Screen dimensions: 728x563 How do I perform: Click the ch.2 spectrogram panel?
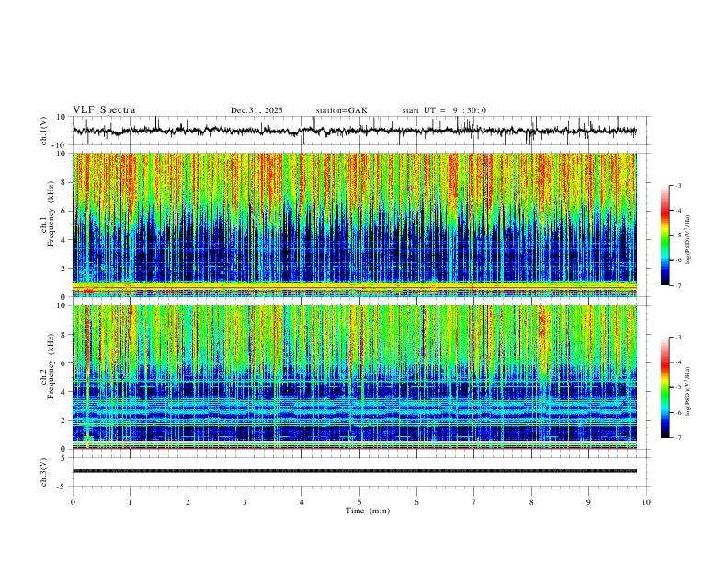354,377
